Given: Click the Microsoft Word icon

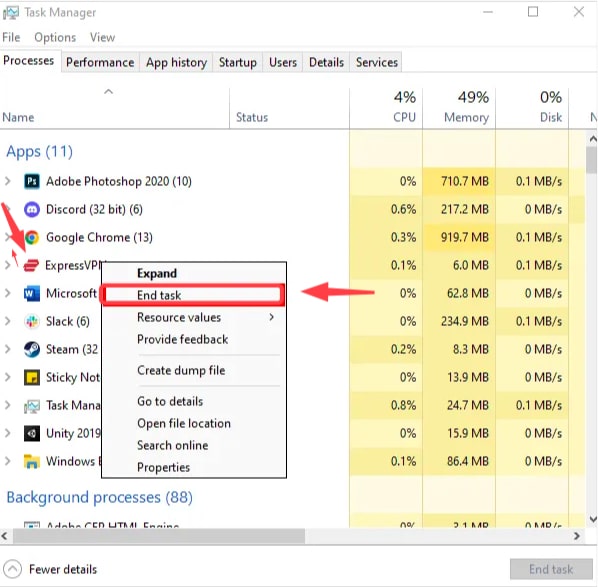Looking at the screenshot, I should (32, 293).
